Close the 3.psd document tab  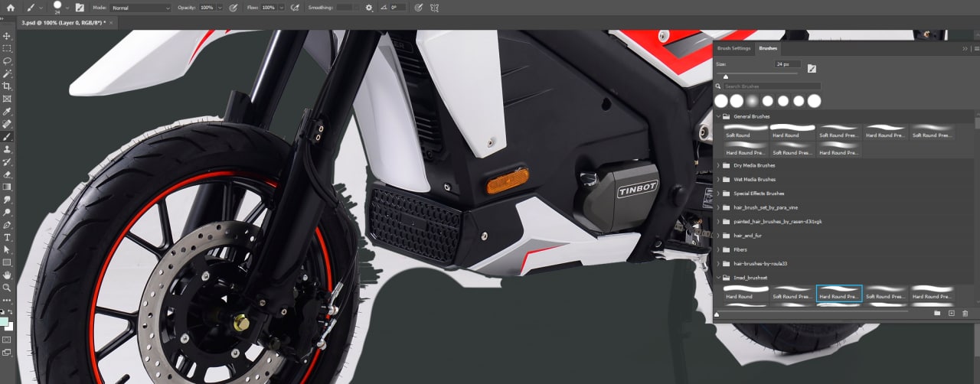point(113,23)
